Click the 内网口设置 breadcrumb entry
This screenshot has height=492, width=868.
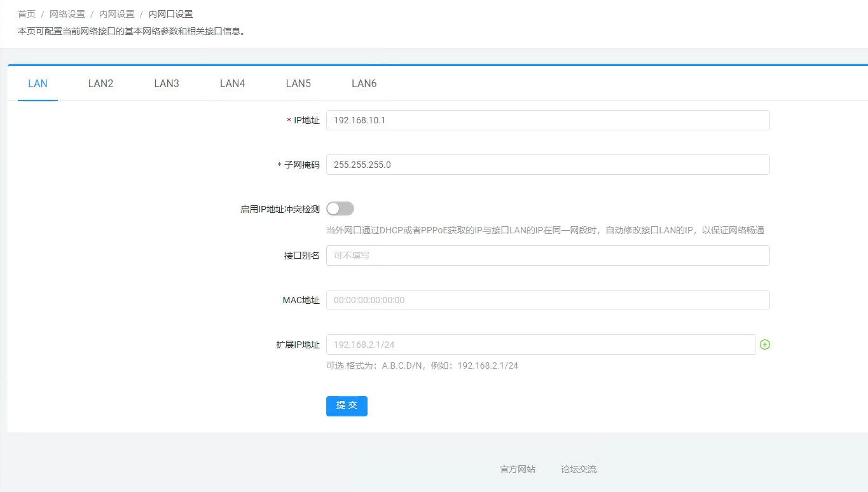pyautogui.click(x=170, y=13)
